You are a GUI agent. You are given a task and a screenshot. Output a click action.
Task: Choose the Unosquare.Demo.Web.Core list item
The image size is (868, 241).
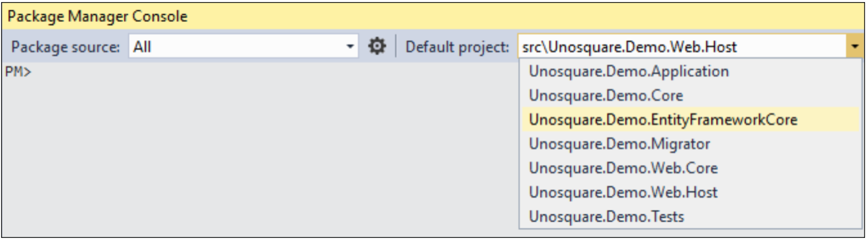(x=623, y=168)
